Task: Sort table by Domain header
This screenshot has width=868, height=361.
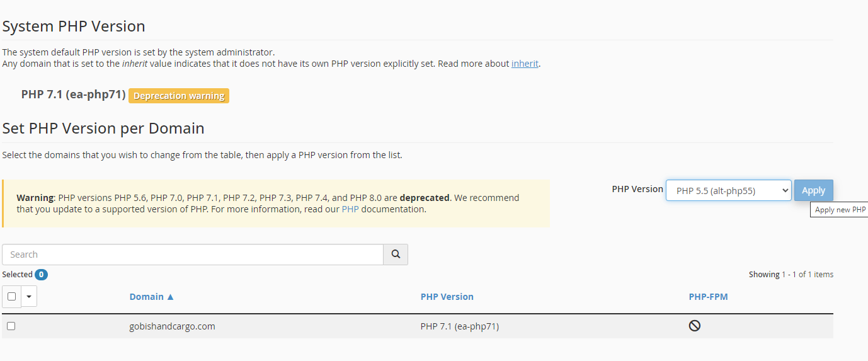Action: pos(147,297)
